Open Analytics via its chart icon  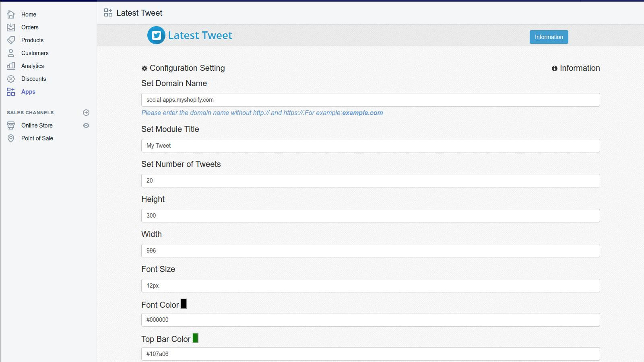click(x=11, y=66)
